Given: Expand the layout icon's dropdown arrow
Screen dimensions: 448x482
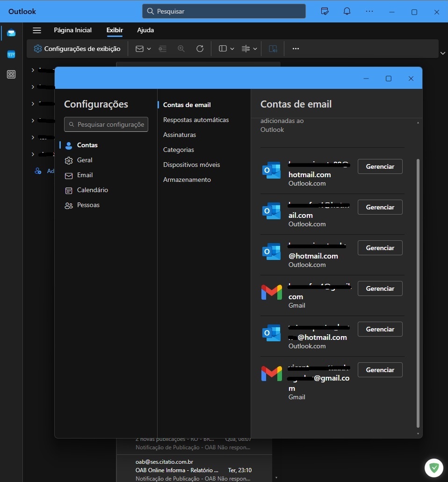Looking at the screenshot, I should 232,49.
